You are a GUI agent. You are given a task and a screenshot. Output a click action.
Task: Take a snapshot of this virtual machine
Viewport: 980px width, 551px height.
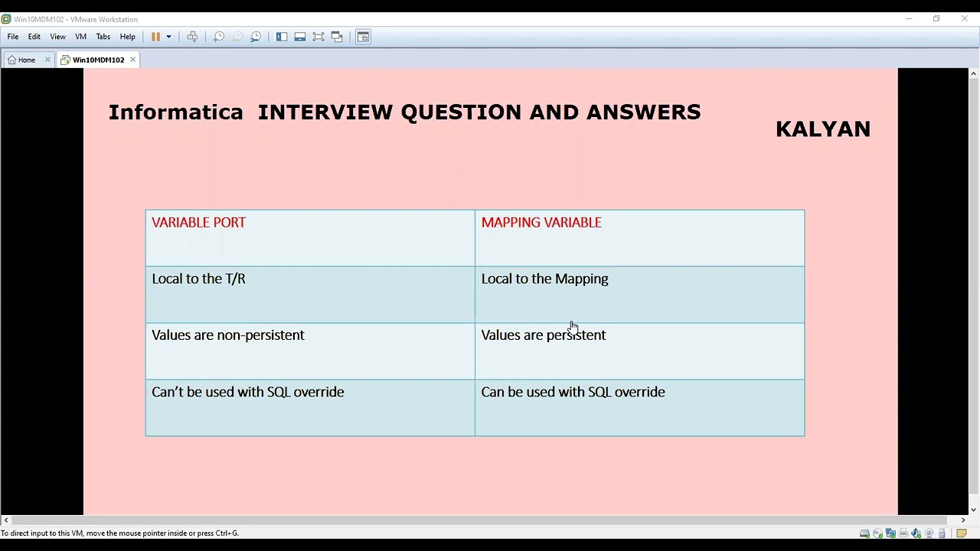point(219,37)
